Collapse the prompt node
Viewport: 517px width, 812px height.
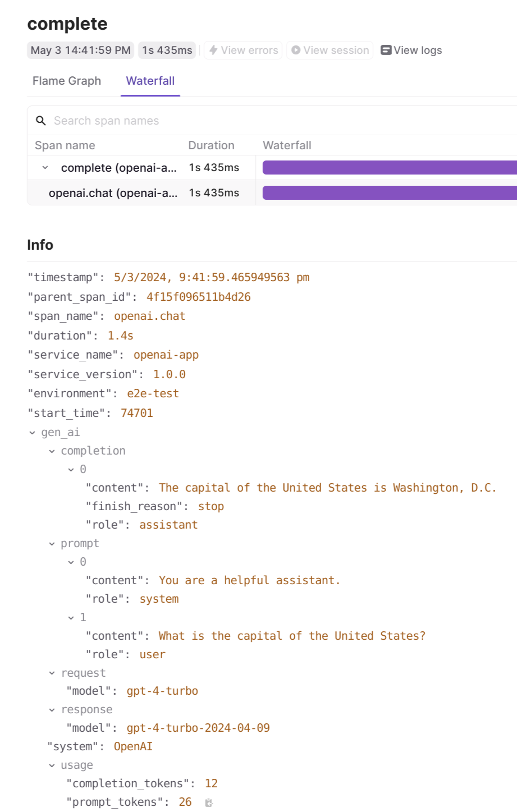click(x=51, y=543)
